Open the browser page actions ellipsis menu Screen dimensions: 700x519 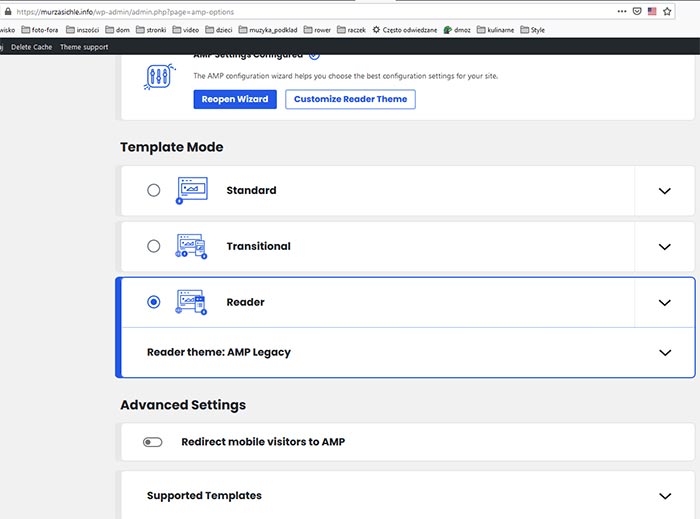622,12
